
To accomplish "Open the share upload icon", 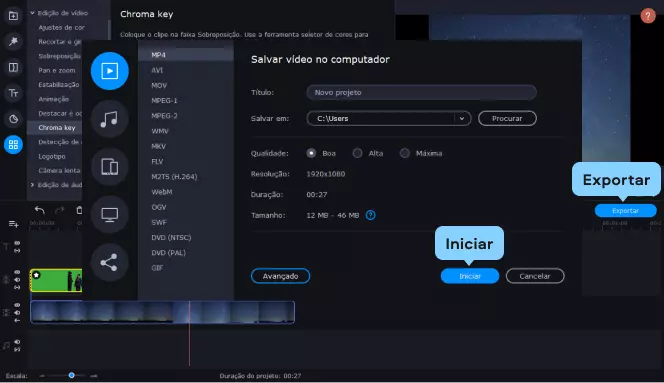I will pos(109,263).
